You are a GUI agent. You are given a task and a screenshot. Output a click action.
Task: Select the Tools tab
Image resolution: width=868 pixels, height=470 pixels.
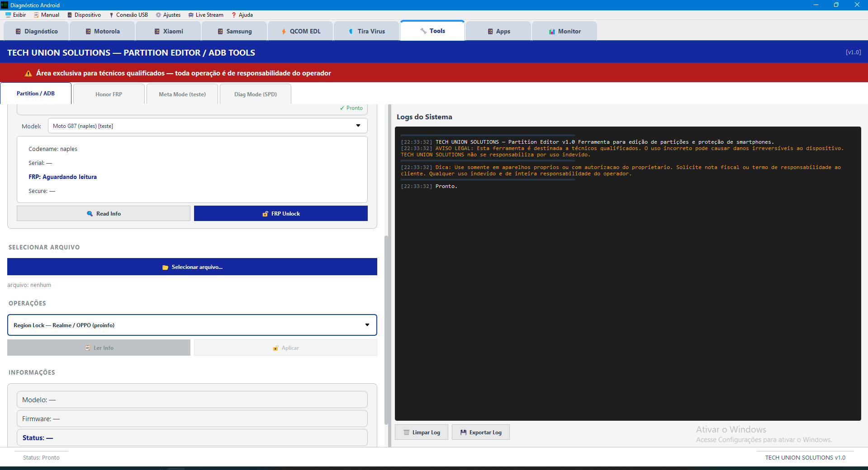[x=432, y=31]
